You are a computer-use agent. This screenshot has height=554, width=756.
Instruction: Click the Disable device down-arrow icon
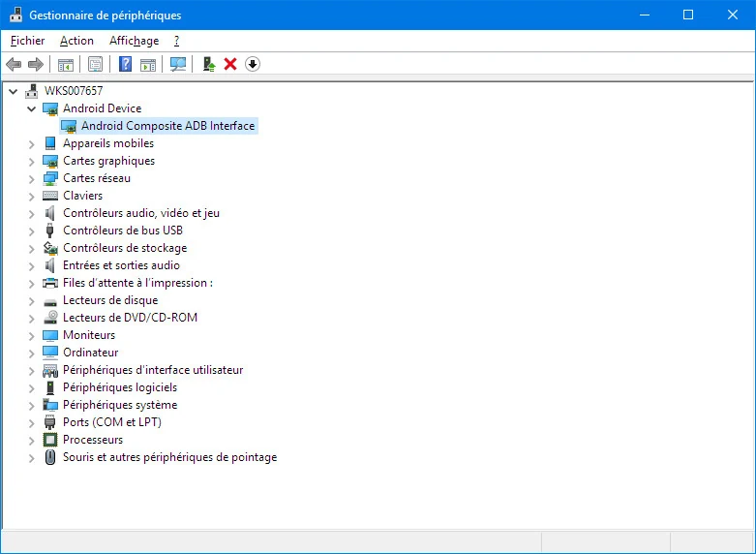pyautogui.click(x=253, y=64)
